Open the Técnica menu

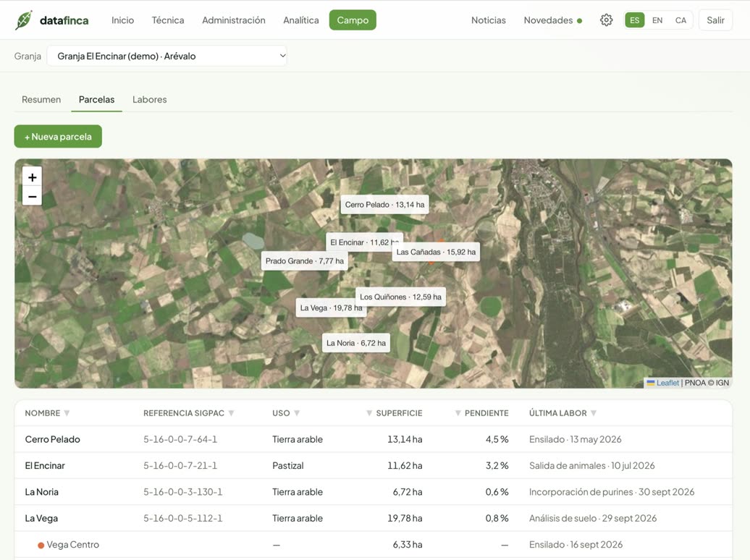(168, 20)
